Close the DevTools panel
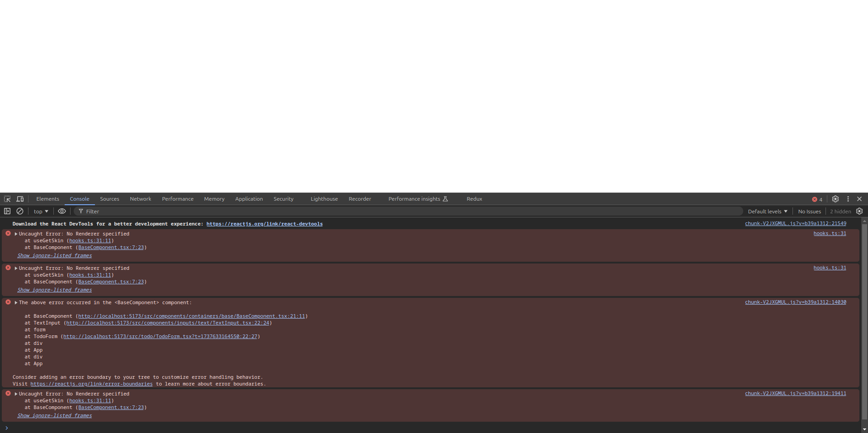Image resolution: width=868 pixels, height=433 pixels. point(859,199)
